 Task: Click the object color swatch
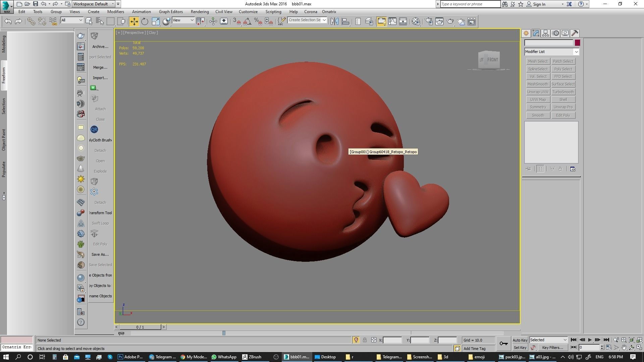[577, 43]
